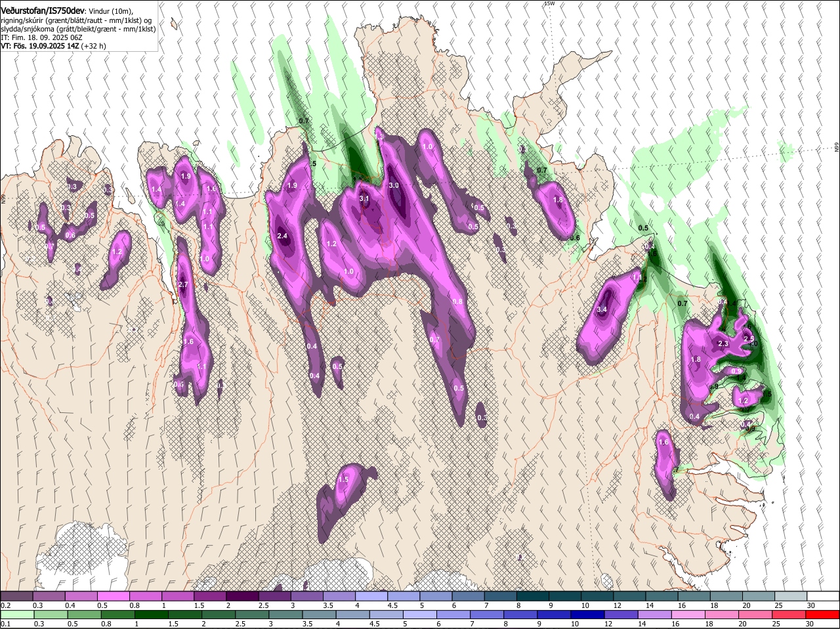Screen dimensions: 840x629
Task: Select the 2.4 value label on the map
Action: pyautogui.click(x=283, y=236)
